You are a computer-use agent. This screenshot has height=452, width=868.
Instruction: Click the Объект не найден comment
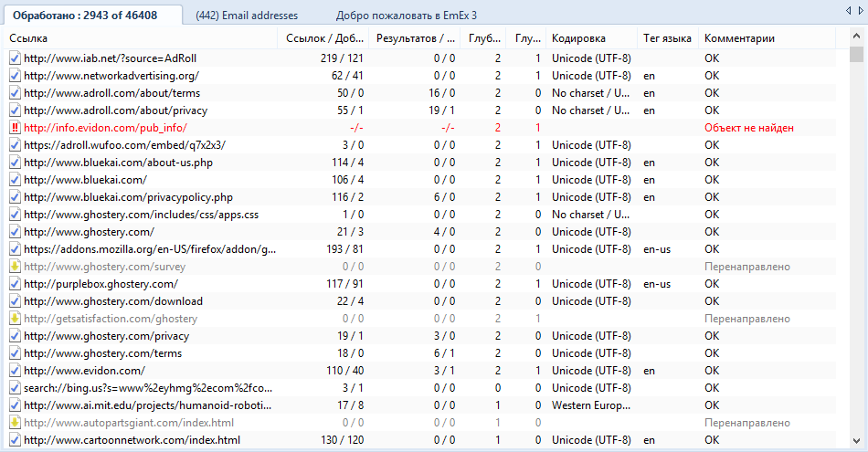click(x=749, y=128)
